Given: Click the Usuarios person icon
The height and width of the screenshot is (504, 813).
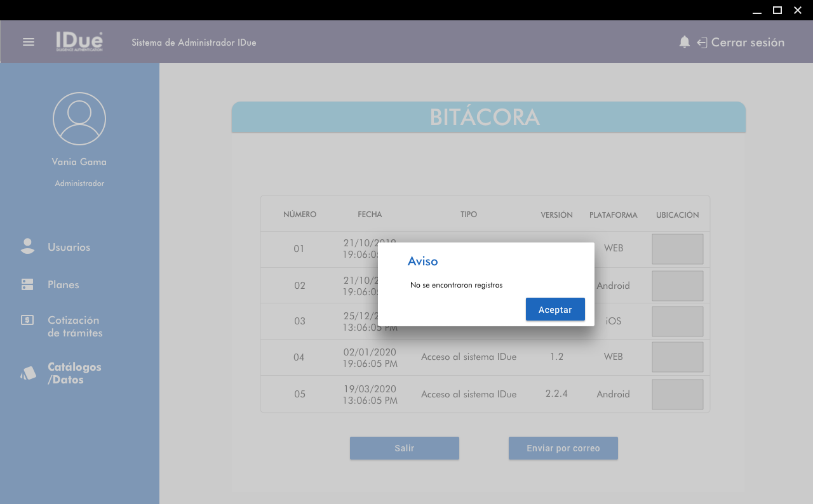Looking at the screenshot, I should [27, 247].
